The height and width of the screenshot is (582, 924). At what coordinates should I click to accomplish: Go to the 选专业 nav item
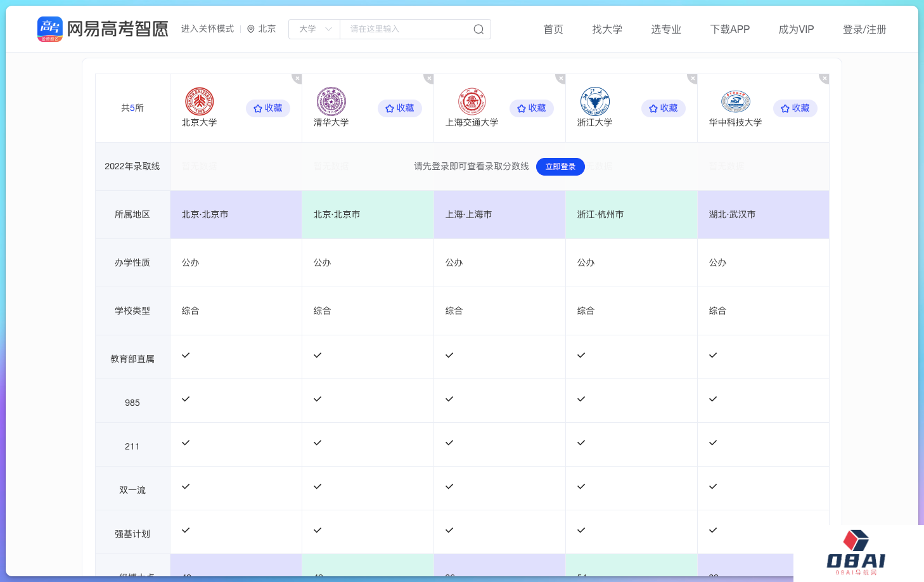[665, 29]
